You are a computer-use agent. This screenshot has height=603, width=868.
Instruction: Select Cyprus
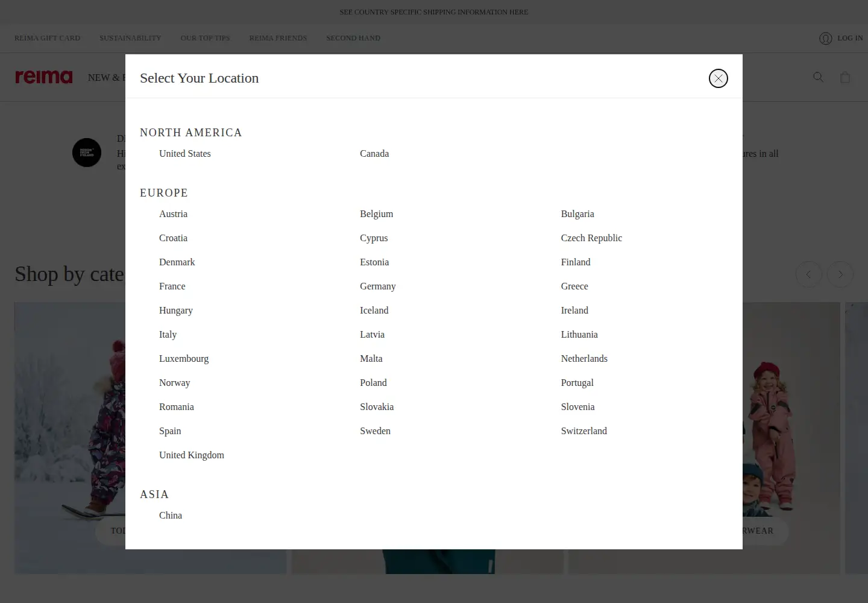(374, 238)
